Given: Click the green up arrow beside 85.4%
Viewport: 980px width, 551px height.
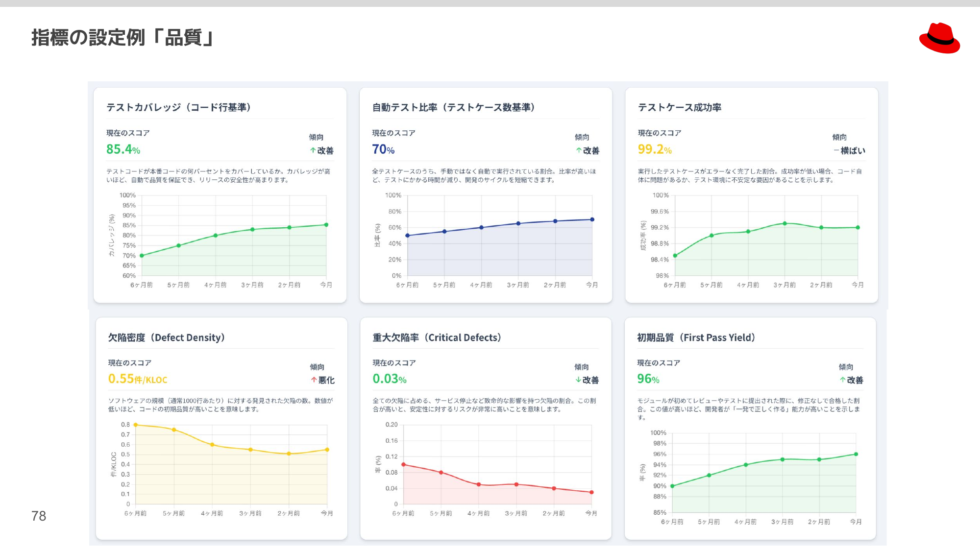Looking at the screenshot, I should coord(313,150).
